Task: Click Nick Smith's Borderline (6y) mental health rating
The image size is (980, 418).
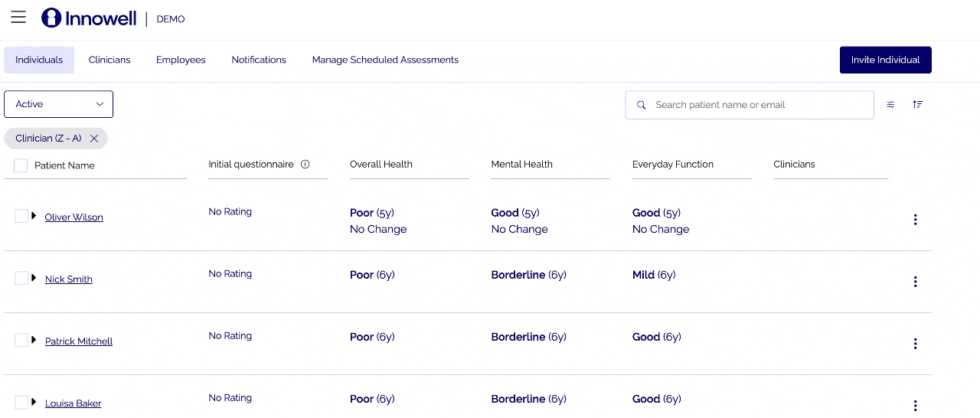Action: point(529,275)
